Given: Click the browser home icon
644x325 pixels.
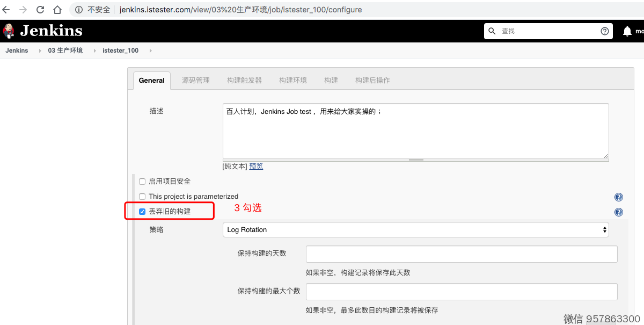Looking at the screenshot, I should [x=57, y=10].
